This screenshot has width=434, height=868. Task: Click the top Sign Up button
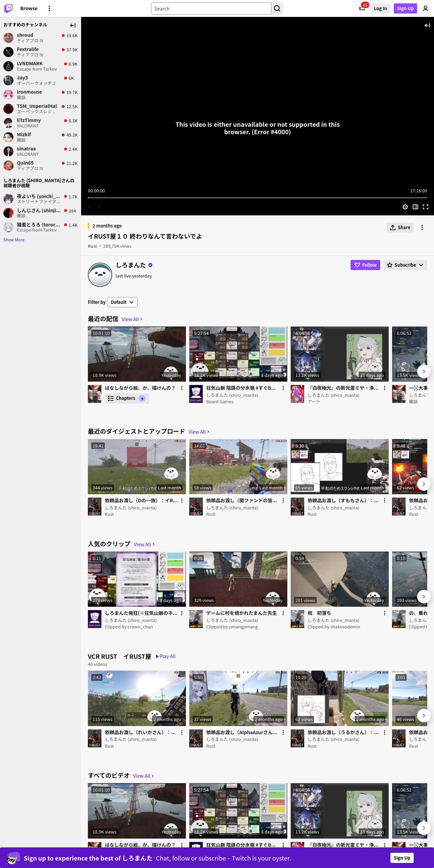[x=405, y=8]
